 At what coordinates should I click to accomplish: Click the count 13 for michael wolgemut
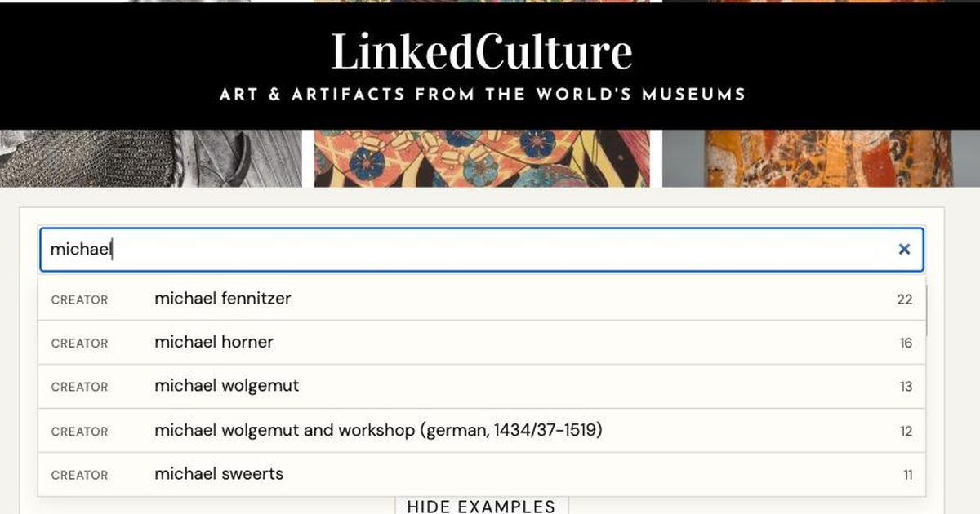click(x=906, y=387)
